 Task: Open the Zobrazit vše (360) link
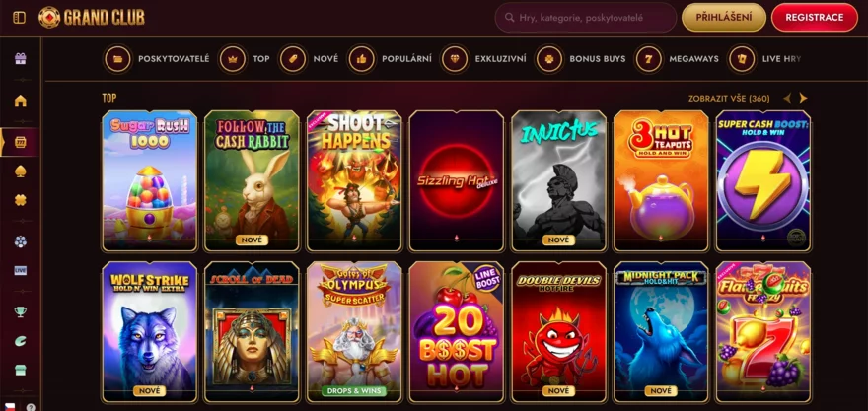(x=729, y=99)
